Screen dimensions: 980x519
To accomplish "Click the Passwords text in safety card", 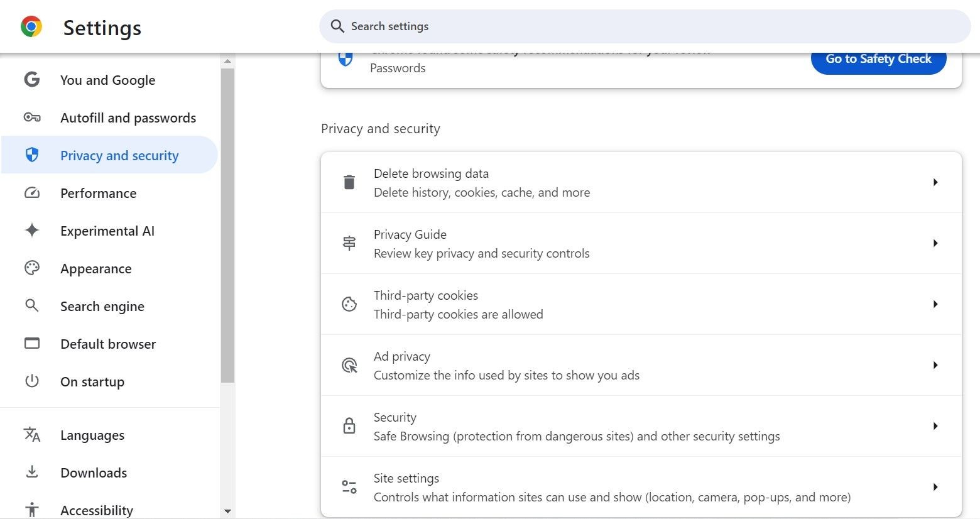I will tap(398, 68).
